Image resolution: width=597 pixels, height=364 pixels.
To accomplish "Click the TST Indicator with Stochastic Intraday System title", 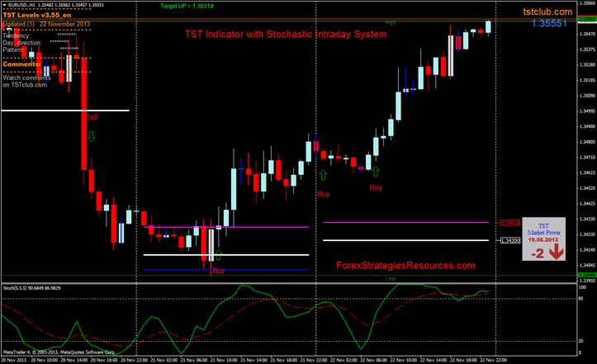I will (x=286, y=35).
